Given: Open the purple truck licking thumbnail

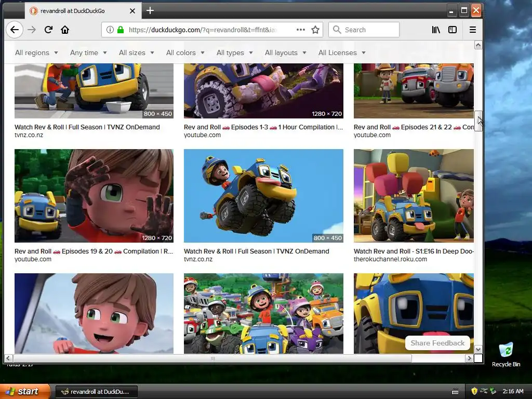Looking at the screenshot, I should click(x=263, y=91).
